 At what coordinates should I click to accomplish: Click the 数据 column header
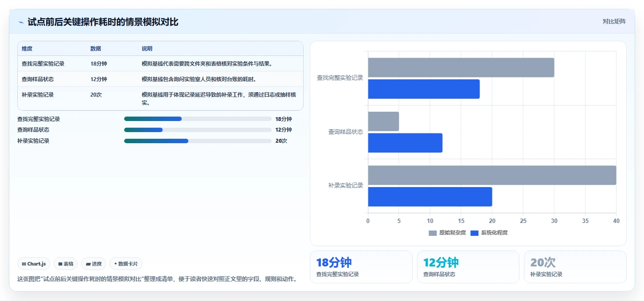[x=96, y=48]
